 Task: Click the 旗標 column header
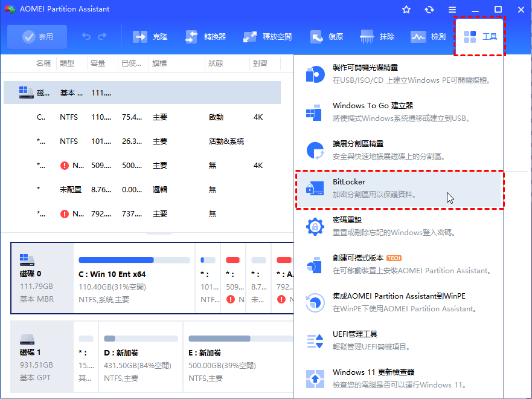click(159, 63)
